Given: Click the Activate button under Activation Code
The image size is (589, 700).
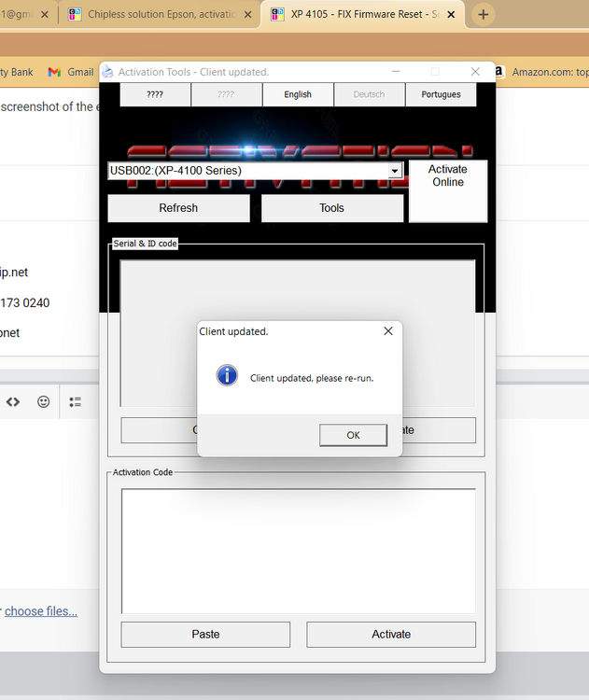Looking at the screenshot, I should (x=391, y=635).
